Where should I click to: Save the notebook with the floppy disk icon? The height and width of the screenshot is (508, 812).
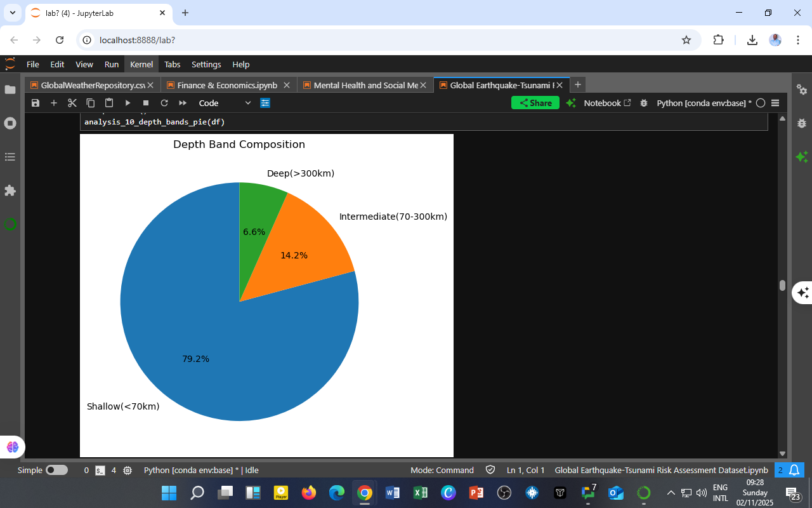click(36, 103)
